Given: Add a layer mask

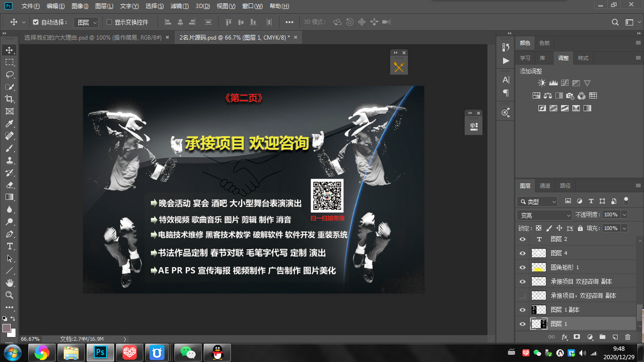Looking at the screenshot, I should (x=577, y=337).
